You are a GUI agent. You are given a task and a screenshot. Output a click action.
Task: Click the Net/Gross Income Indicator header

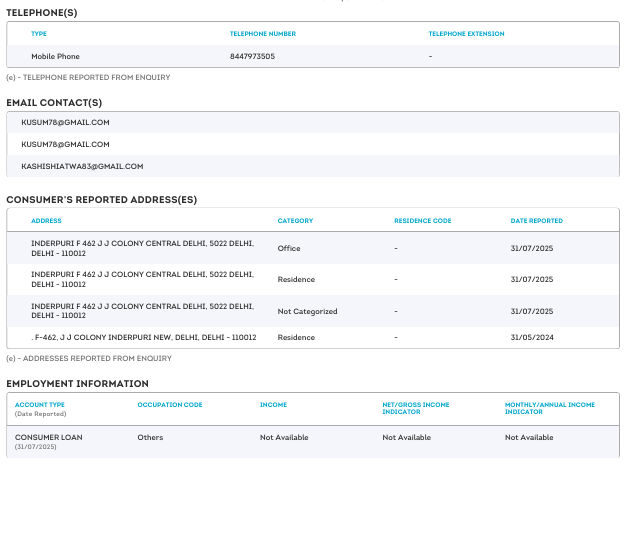coord(416,408)
